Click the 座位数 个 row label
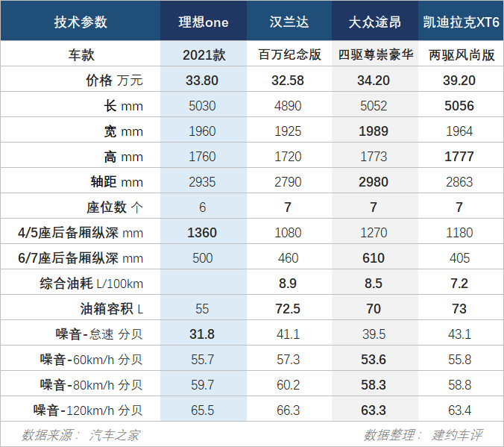 (x=114, y=207)
